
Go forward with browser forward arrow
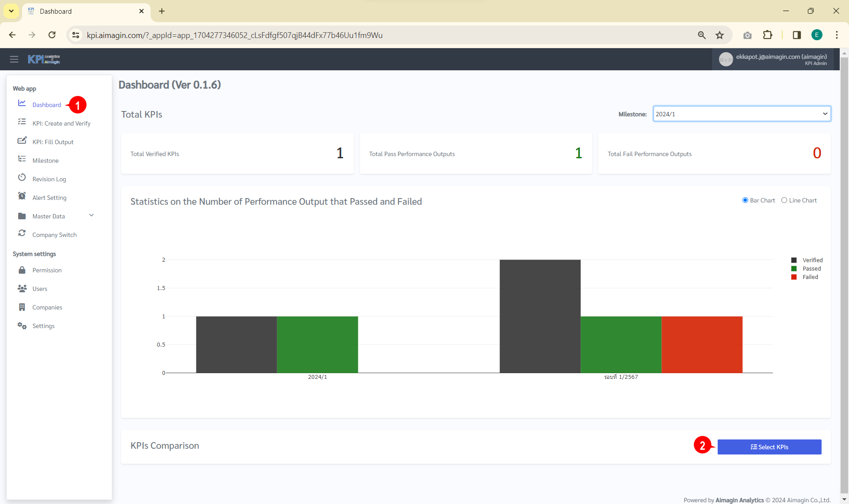pyautogui.click(x=32, y=35)
